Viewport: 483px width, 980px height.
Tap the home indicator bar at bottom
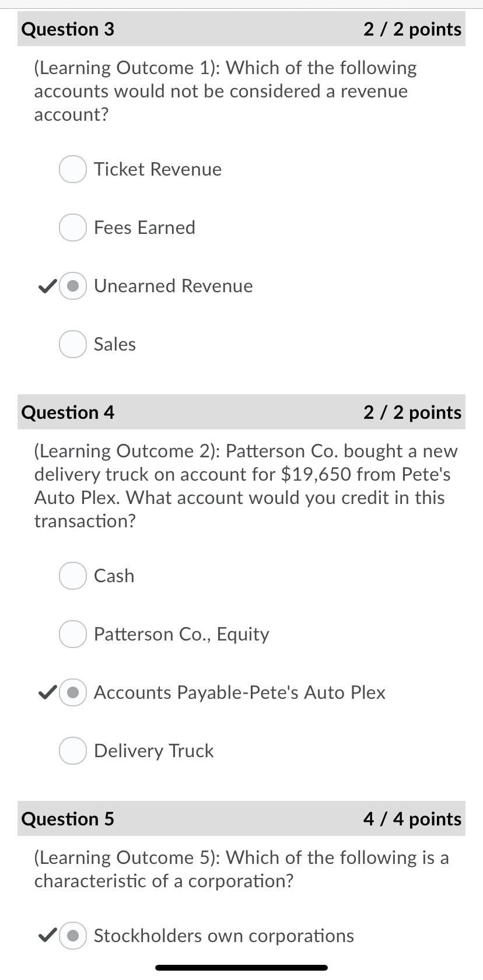(x=242, y=968)
